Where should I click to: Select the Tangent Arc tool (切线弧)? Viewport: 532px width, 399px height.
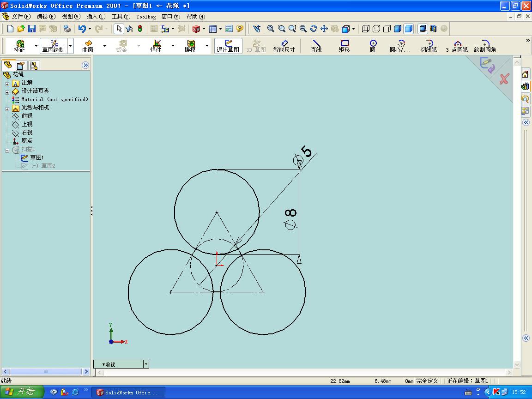[x=429, y=46]
